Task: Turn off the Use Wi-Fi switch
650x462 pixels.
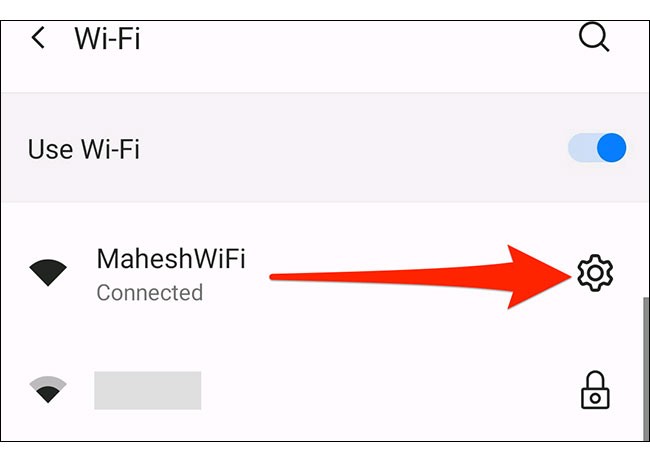Action: 597,149
